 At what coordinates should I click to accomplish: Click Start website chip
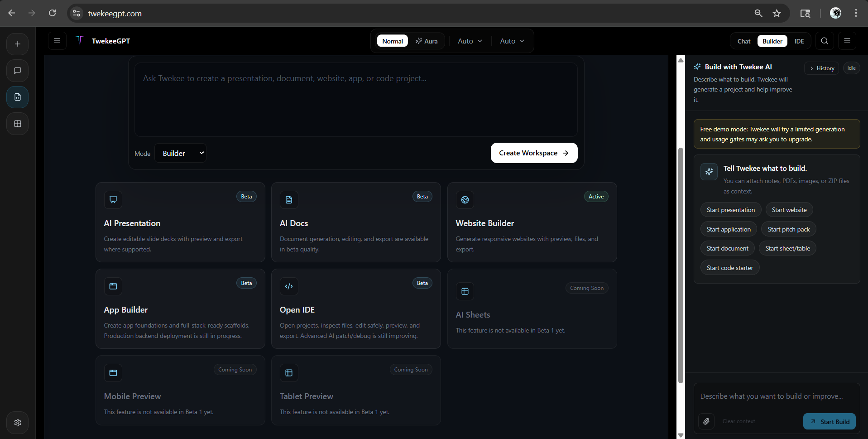coord(789,210)
